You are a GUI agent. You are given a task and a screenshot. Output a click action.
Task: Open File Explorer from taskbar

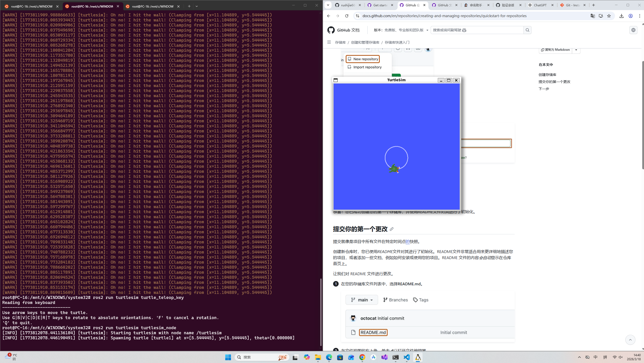(x=318, y=357)
